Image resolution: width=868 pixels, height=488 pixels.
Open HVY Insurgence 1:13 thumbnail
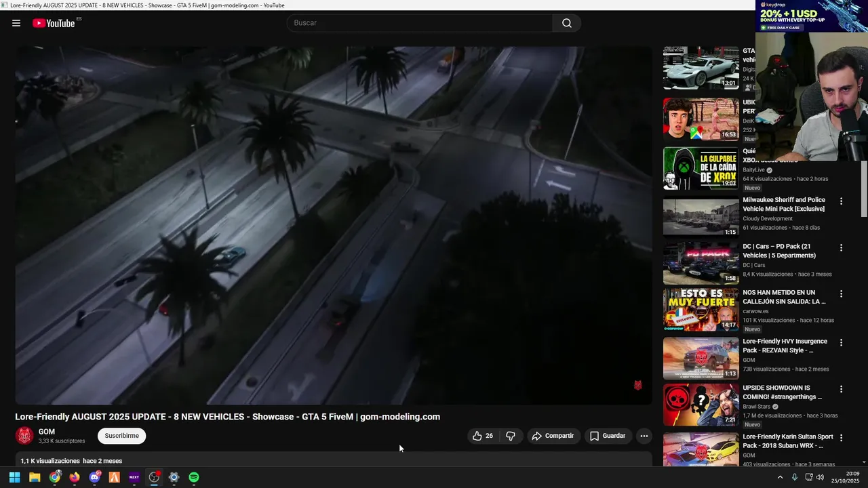tap(701, 359)
